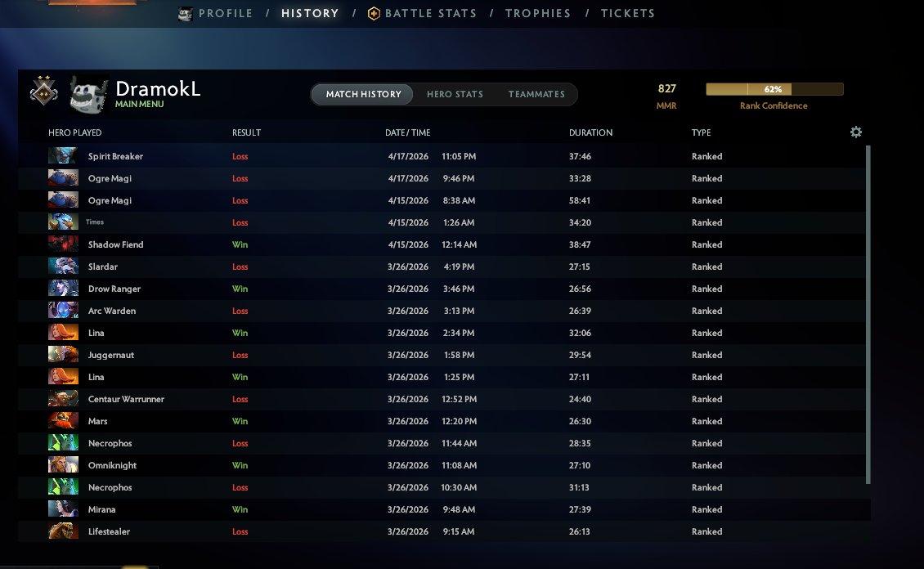
Task: Sort by Result column header
Action: [246, 132]
